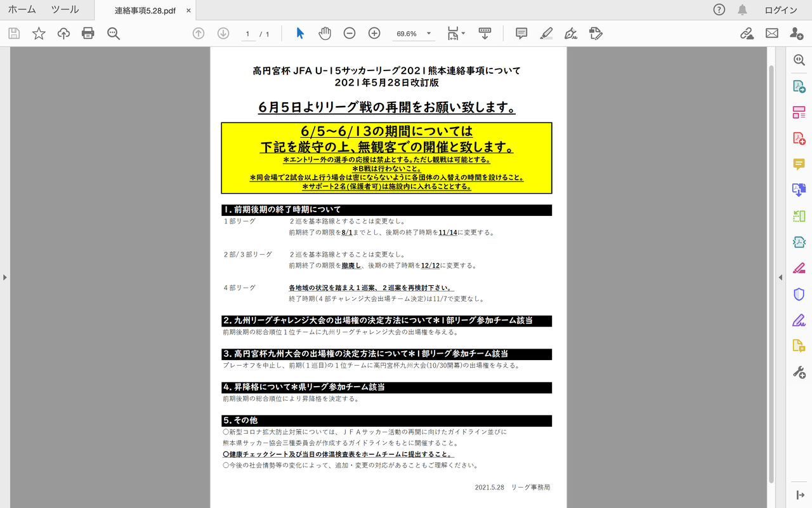This screenshot has height=508, width=812.
Task: Open the green page tool in sidebar
Action: coord(799,216)
